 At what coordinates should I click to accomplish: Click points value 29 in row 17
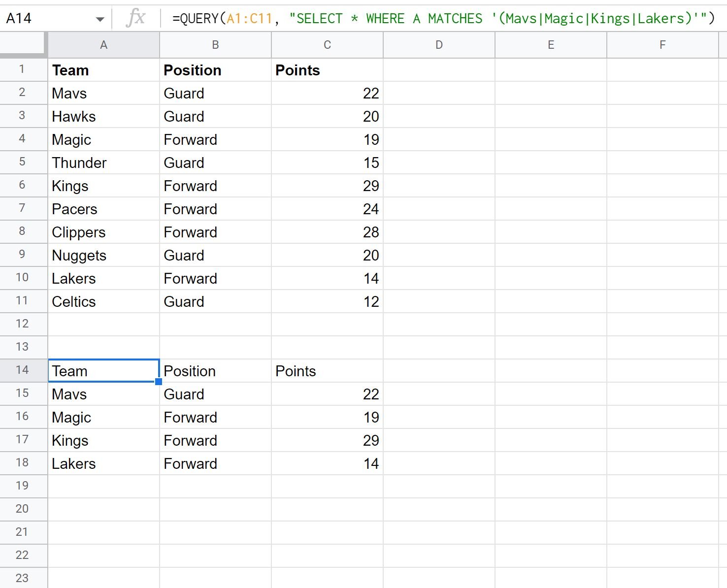point(327,440)
